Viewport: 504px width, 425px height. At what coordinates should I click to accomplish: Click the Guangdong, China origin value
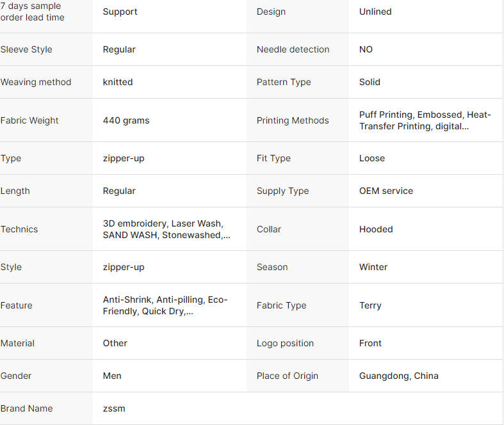[x=398, y=376]
